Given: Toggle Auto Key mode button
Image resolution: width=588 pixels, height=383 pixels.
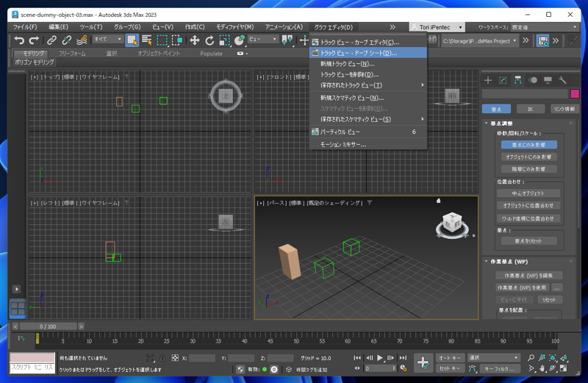Looking at the screenshot, I should pos(450,358).
